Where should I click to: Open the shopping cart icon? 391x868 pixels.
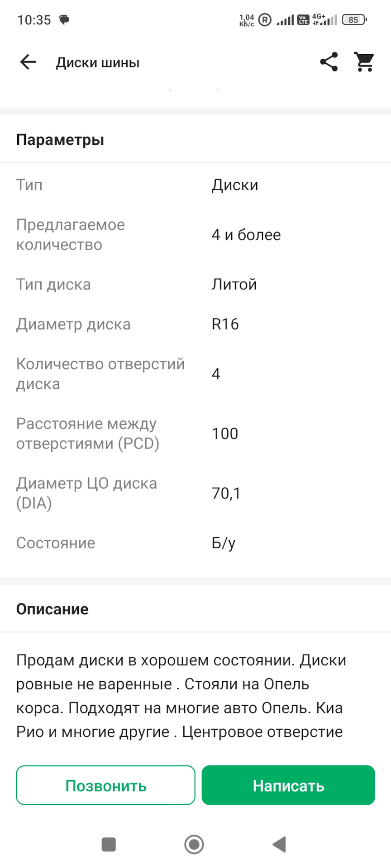(364, 62)
